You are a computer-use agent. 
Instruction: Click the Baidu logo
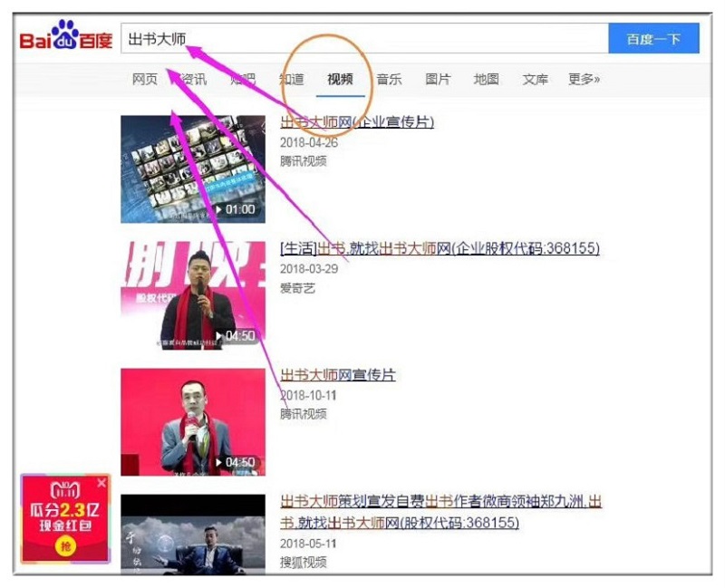[66, 39]
